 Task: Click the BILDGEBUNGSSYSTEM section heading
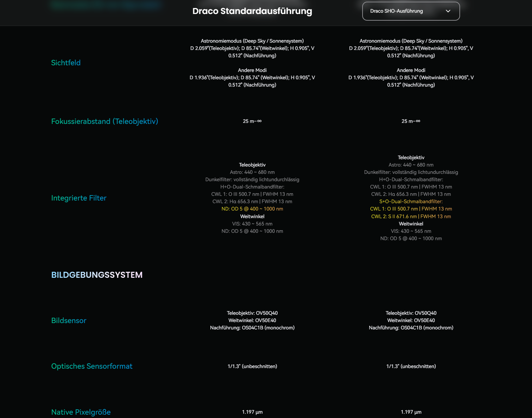click(x=97, y=275)
